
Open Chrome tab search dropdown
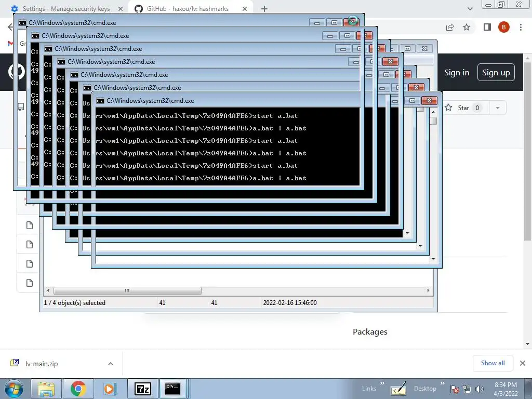(x=470, y=9)
